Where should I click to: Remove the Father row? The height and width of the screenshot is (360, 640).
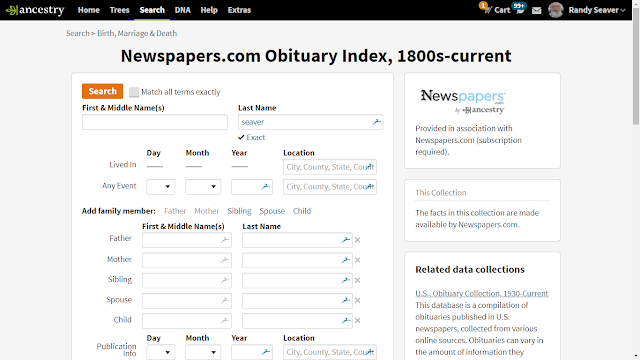coord(358,240)
